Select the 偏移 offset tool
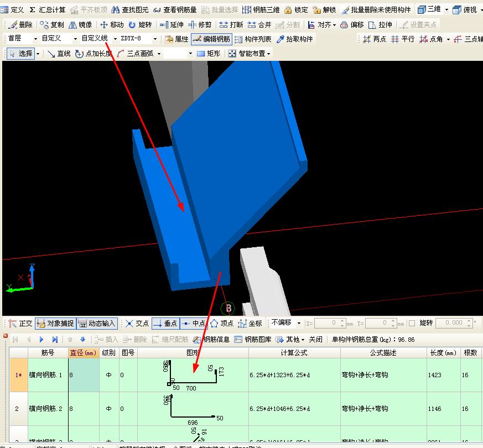The height and width of the screenshot is (448, 483). coord(352,25)
